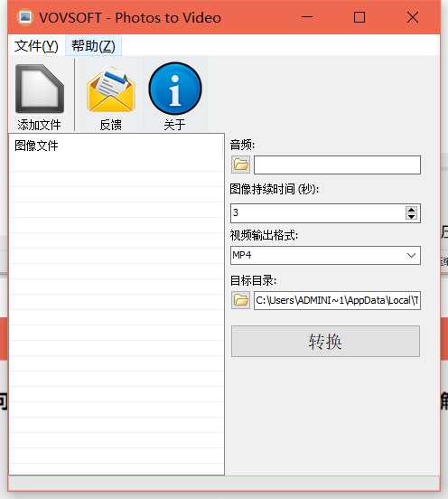Click the 图像文件 column header
The image size is (448, 499).
116,146
